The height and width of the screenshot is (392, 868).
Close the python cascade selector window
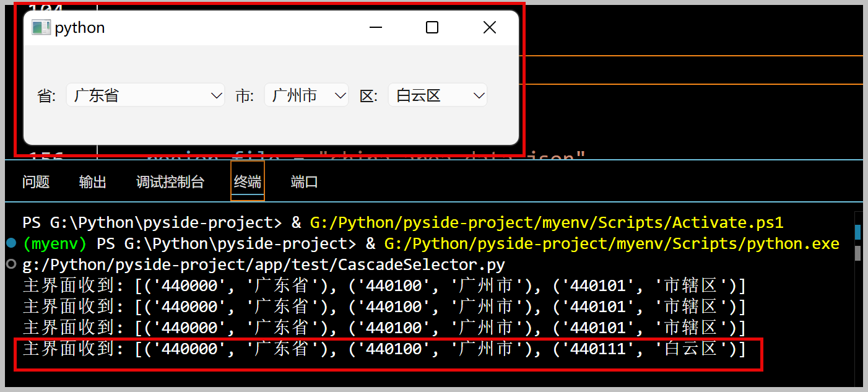[489, 27]
